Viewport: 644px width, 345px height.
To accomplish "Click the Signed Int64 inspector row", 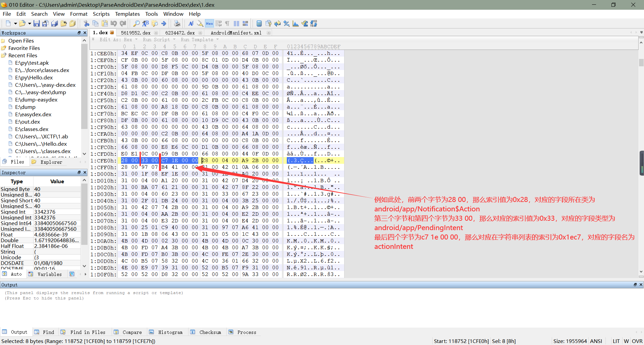I will [40, 223].
